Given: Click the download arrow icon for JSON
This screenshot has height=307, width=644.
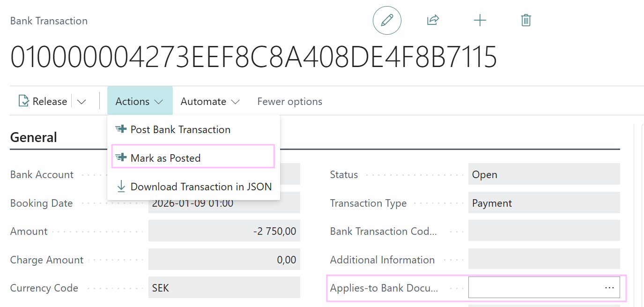Looking at the screenshot, I should [121, 187].
